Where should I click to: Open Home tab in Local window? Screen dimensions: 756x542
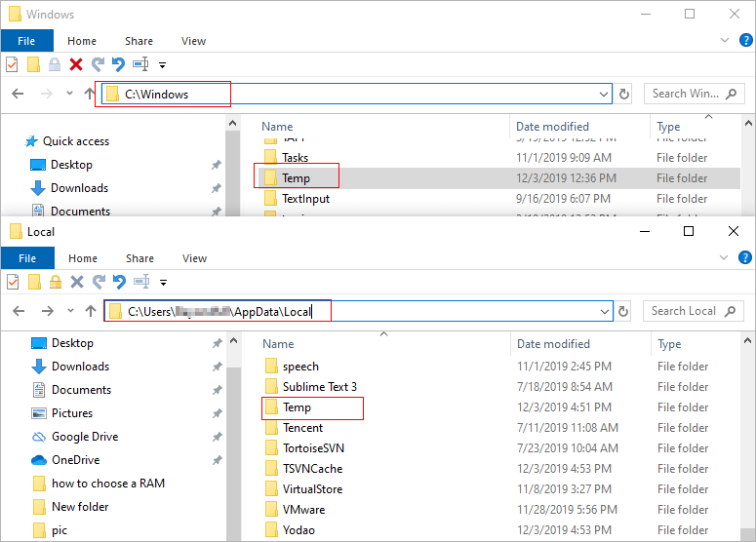click(83, 258)
